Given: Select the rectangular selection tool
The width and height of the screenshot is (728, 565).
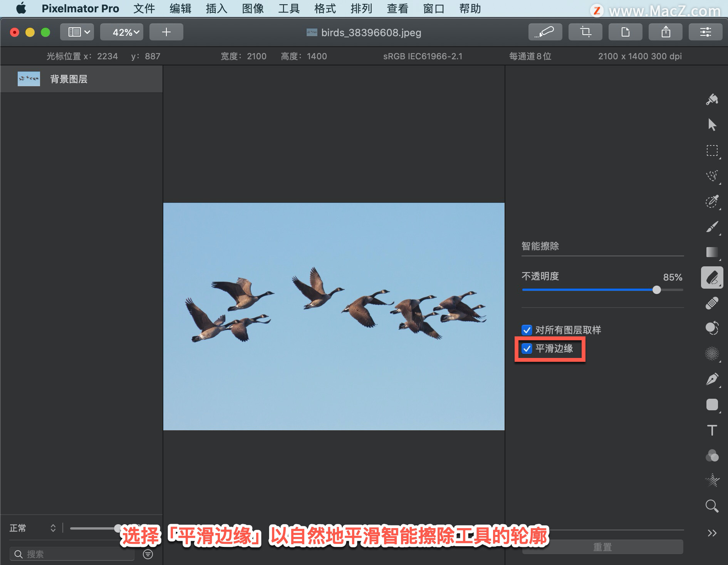Looking at the screenshot, I should click(712, 150).
